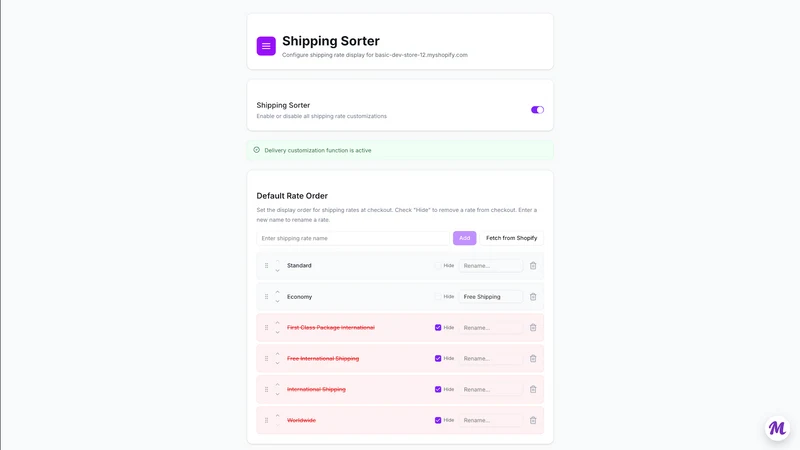Click the purple Shipping Sorter app icon
This screenshot has height=450, width=800.
pos(266,46)
